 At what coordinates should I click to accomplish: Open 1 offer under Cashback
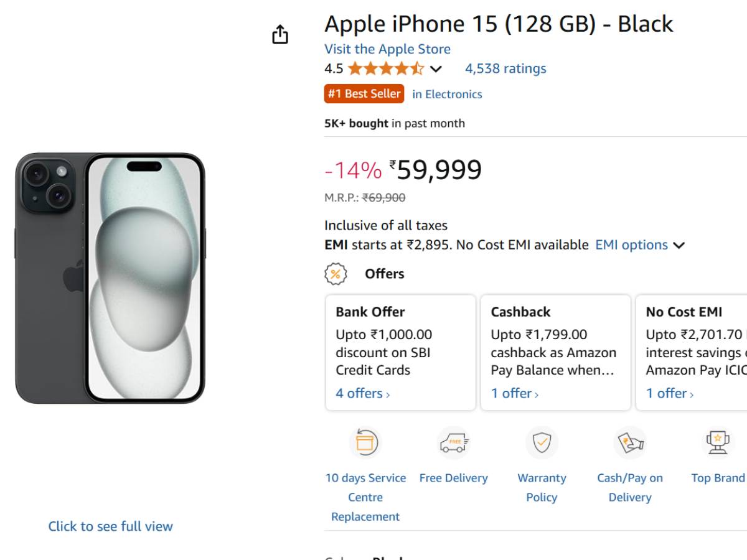pyautogui.click(x=514, y=393)
